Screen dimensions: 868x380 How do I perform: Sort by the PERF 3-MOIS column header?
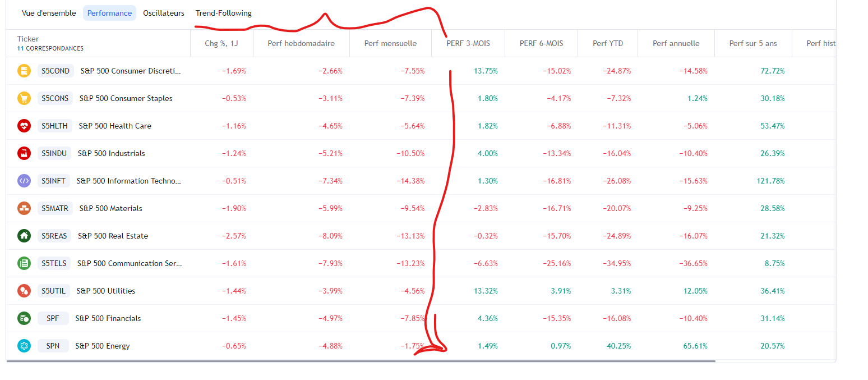pos(468,43)
